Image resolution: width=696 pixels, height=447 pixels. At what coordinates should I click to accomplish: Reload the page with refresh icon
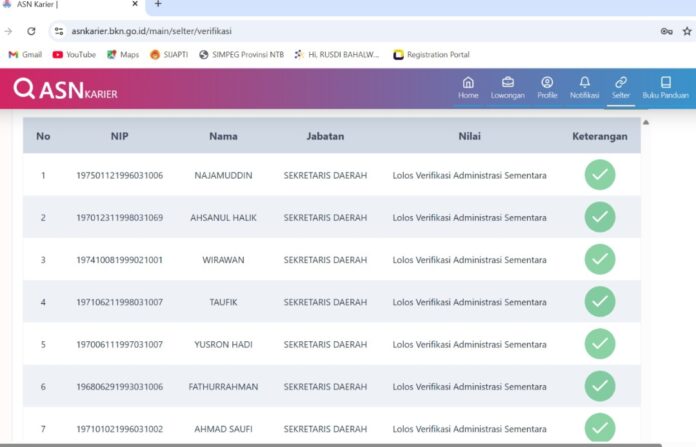coord(31,32)
